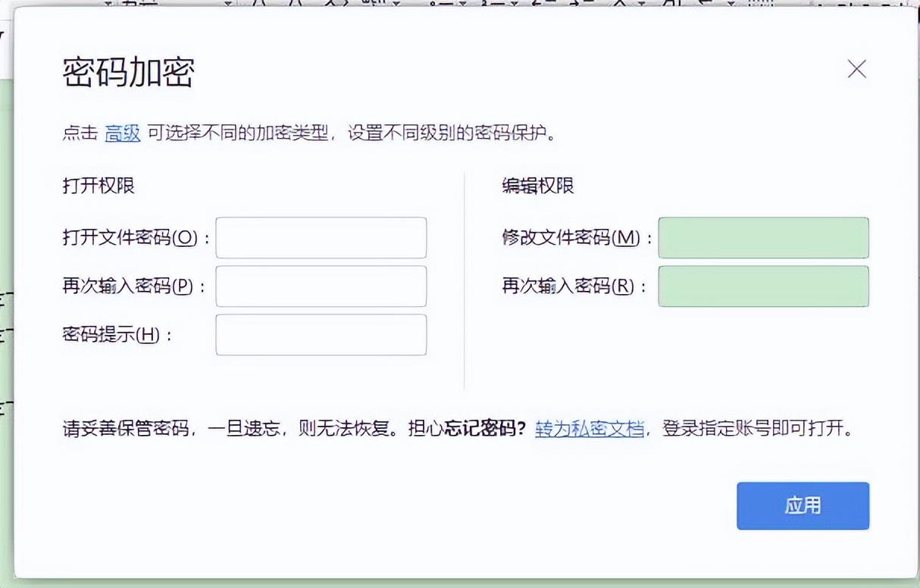
Task: Click inside the 打开文件密码 field
Action: coord(321,237)
